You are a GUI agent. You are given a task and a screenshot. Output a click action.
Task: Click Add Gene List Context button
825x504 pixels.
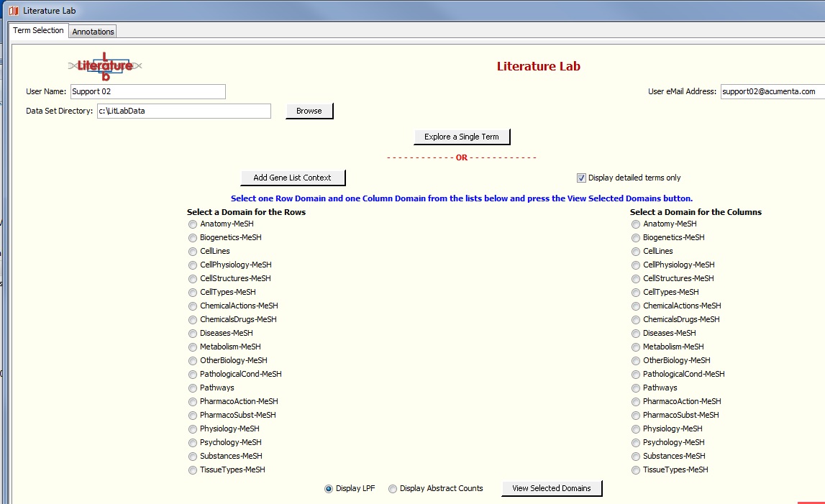pyautogui.click(x=293, y=178)
